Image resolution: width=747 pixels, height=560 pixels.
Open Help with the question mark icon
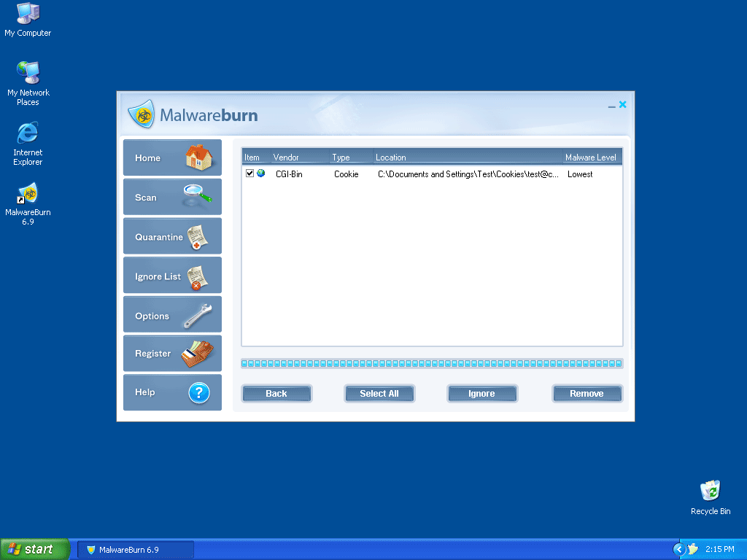tap(172, 392)
